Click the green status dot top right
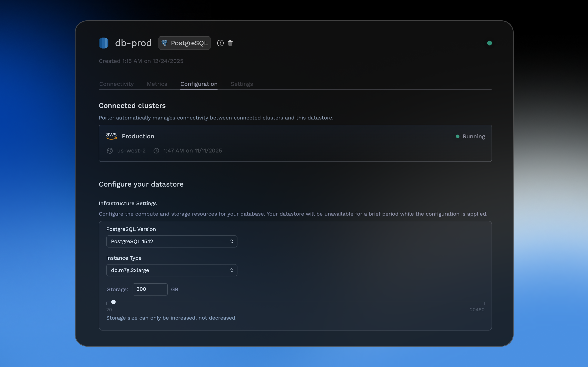Screen dimensions: 588x367 tap(489, 43)
